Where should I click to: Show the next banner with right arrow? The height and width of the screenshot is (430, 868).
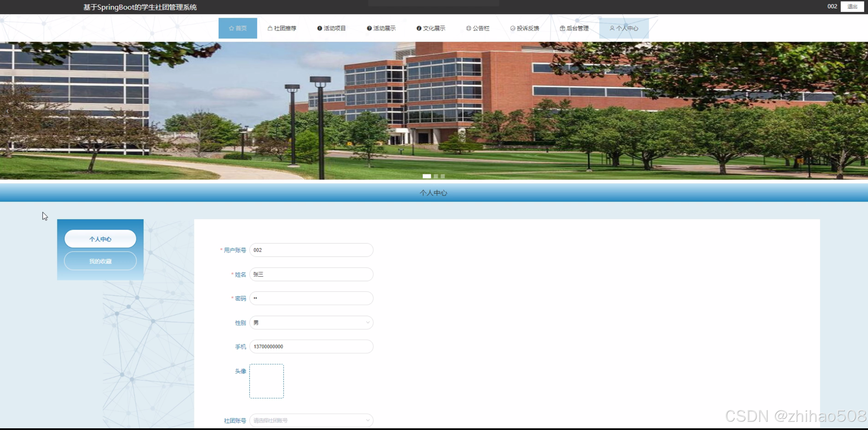[859, 111]
